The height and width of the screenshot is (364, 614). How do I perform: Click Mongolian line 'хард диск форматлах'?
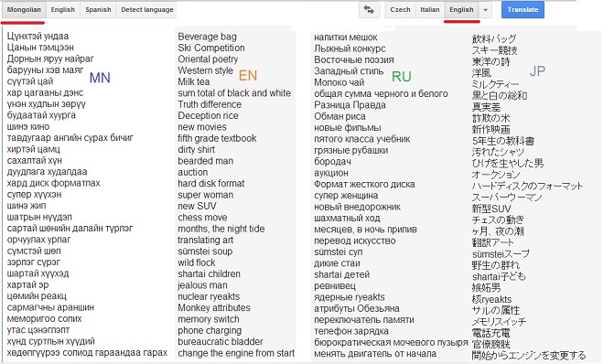(53, 183)
